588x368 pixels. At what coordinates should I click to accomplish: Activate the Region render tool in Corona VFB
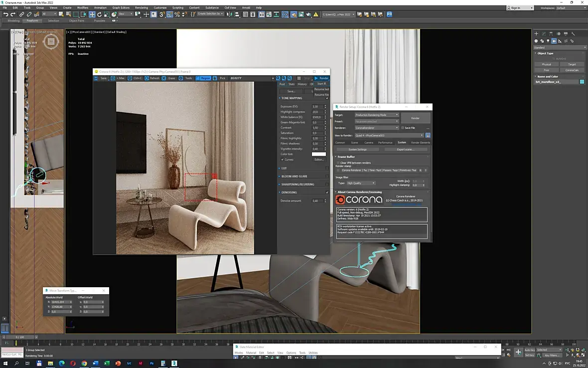coord(205,78)
